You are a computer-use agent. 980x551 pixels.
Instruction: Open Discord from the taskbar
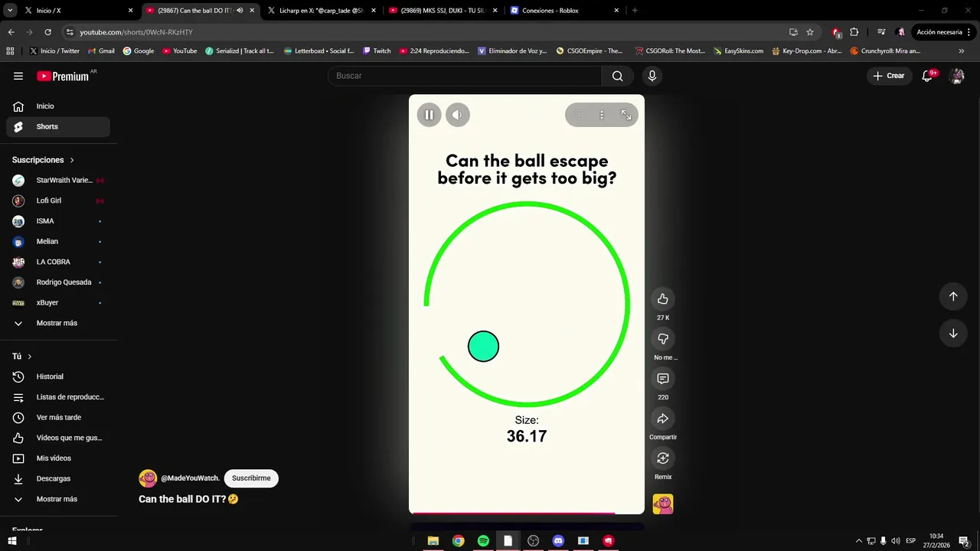click(x=558, y=541)
